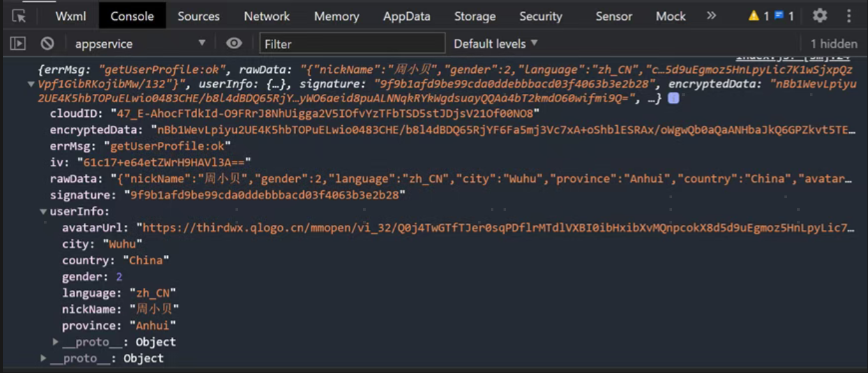Focus the console Filter input field
The image size is (868, 373).
[352, 43]
